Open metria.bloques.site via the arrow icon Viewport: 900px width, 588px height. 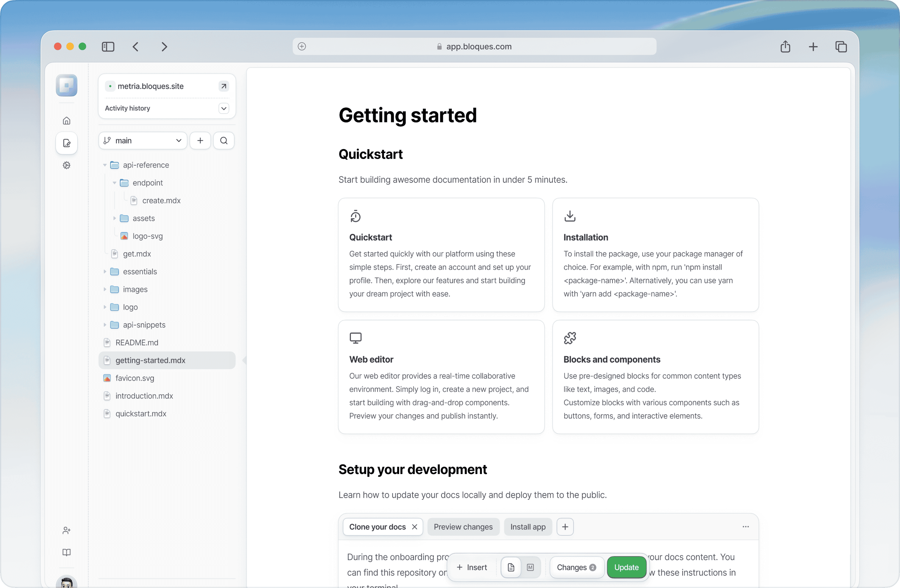[223, 86]
